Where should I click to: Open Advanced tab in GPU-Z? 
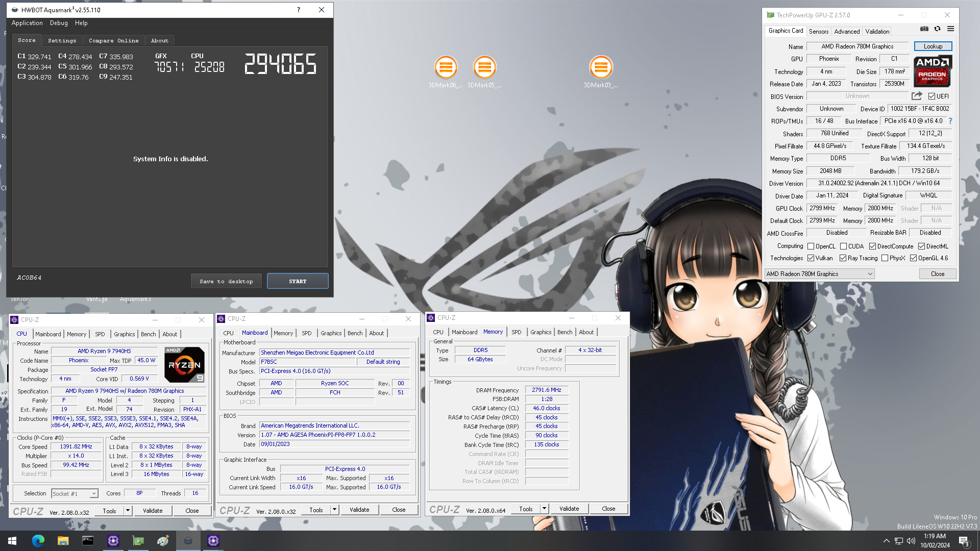click(847, 32)
